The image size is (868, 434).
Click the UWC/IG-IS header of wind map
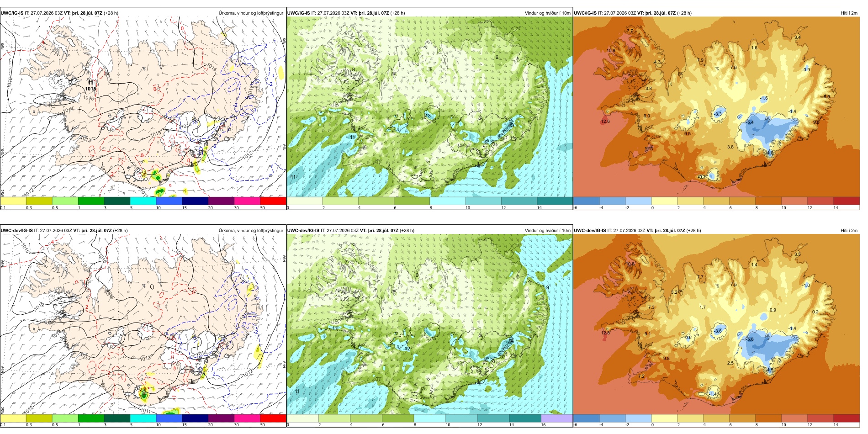pyautogui.click(x=299, y=13)
